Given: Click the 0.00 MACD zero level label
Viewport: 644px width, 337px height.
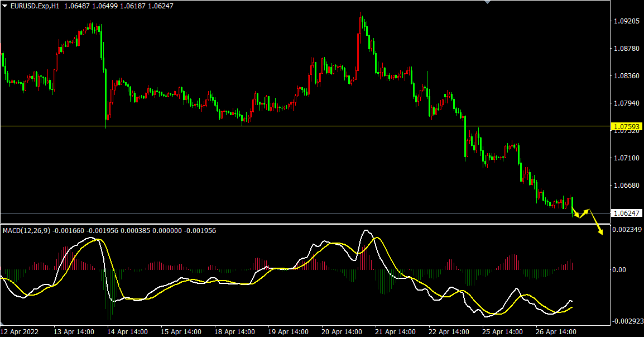Looking at the screenshot, I should 619,270.
